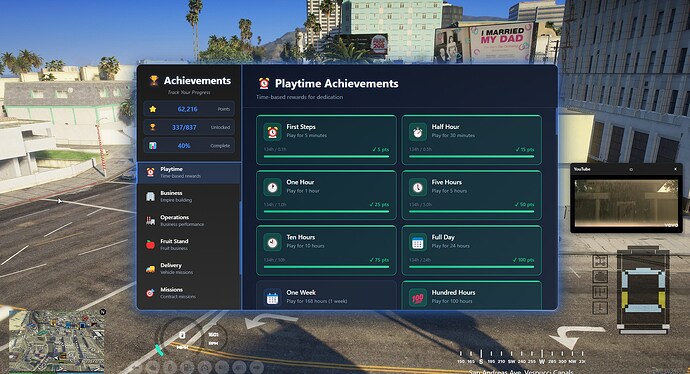Open the Playtime category

pos(189,172)
